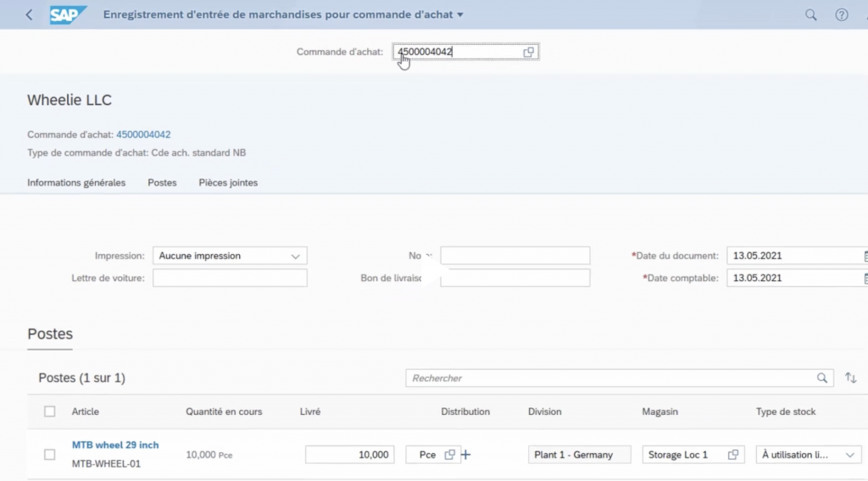868x481 pixels.
Task: Expand the Impression dropdown
Action: point(295,256)
